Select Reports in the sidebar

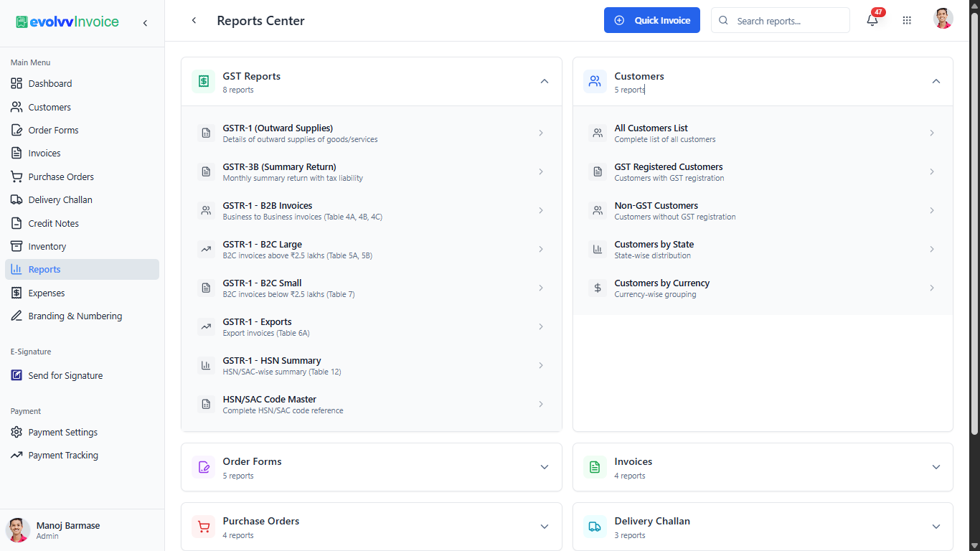click(82, 269)
